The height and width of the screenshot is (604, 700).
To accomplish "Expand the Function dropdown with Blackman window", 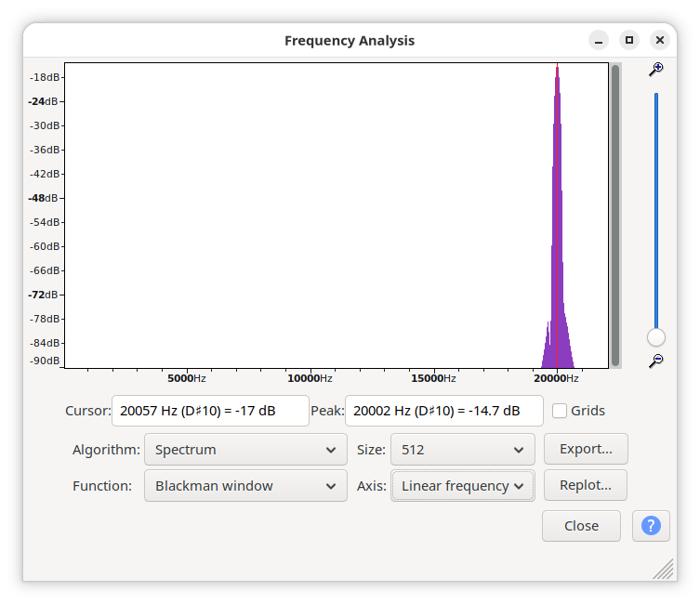I will click(245, 486).
